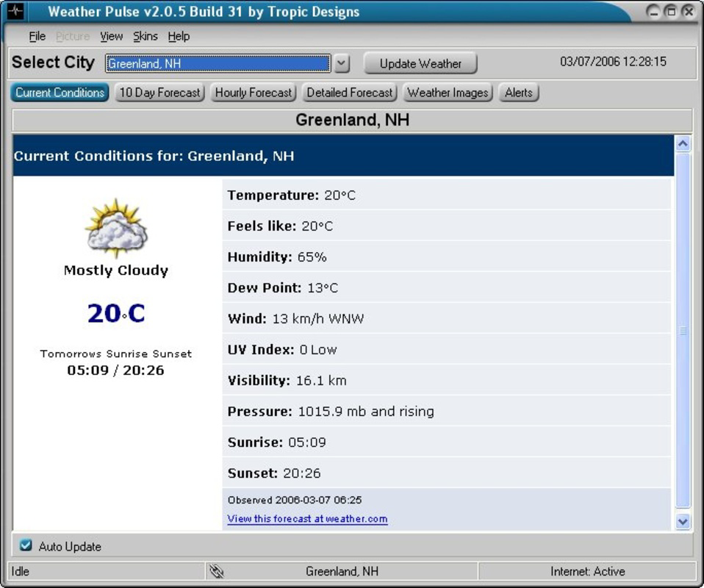Screen dimensions: 704x588
Task: Open the Weather Images tab
Action: click(448, 93)
